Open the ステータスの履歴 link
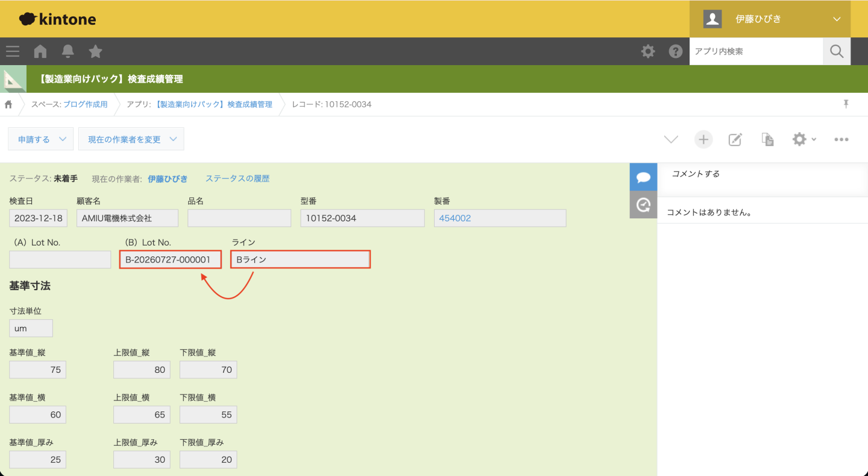This screenshot has width=868, height=476. pyautogui.click(x=237, y=179)
